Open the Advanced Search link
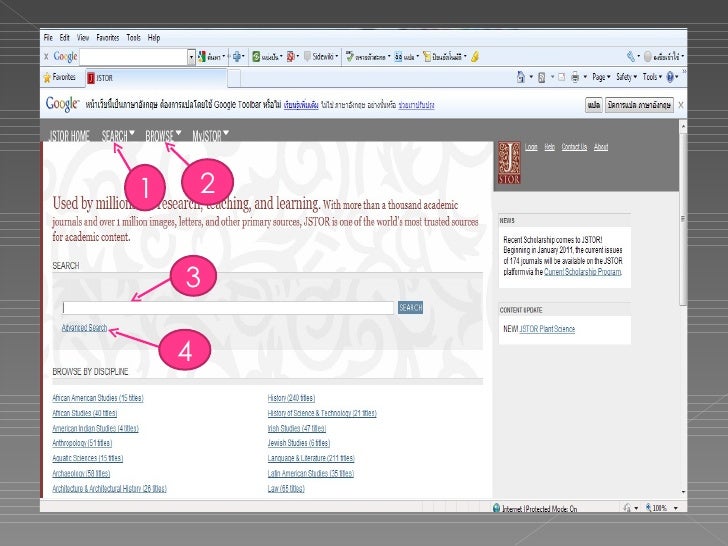Viewport: 728px width, 546px height. [84, 328]
